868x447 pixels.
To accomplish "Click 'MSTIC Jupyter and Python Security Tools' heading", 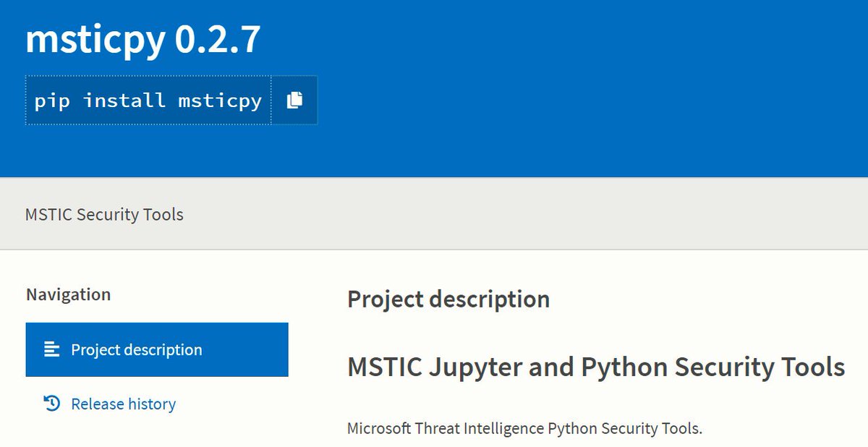I will tap(596, 366).
